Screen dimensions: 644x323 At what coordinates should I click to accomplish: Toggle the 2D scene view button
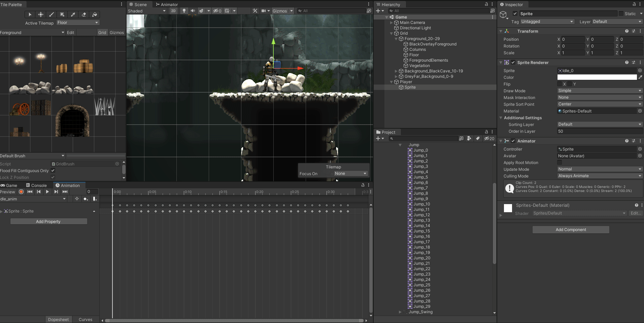(x=173, y=11)
